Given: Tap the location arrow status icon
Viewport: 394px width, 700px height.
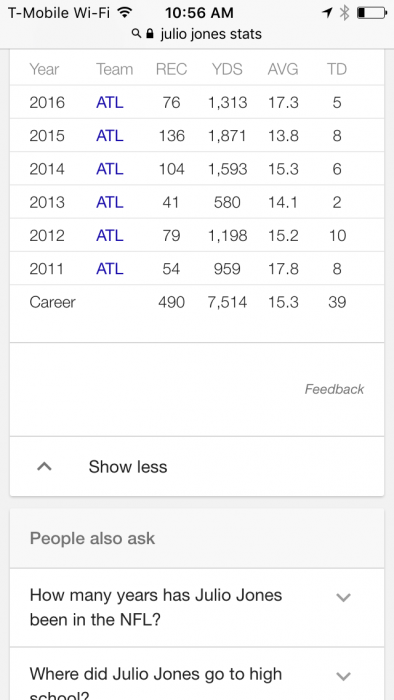Looking at the screenshot, I should (x=328, y=13).
